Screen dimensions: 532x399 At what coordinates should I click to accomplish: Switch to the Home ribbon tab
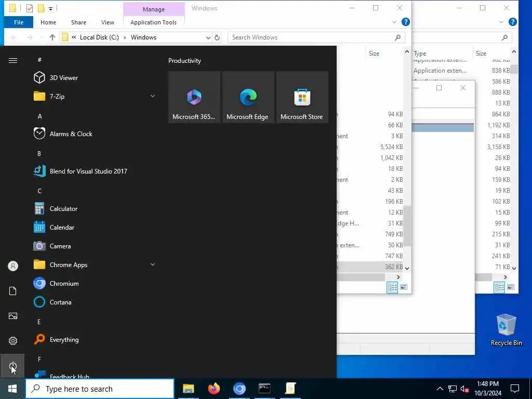click(48, 22)
